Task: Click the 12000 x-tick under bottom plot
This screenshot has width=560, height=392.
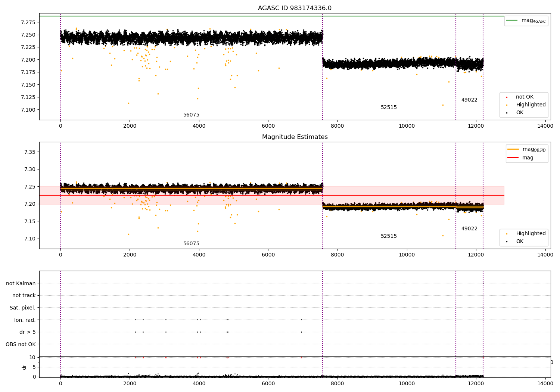Action: pyautogui.click(x=476, y=383)
